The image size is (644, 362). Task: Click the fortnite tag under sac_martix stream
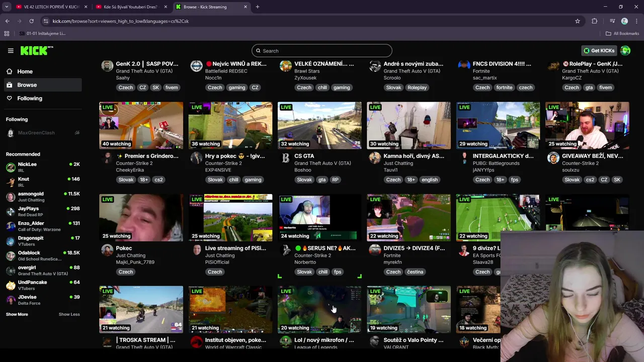pos(504,87)
